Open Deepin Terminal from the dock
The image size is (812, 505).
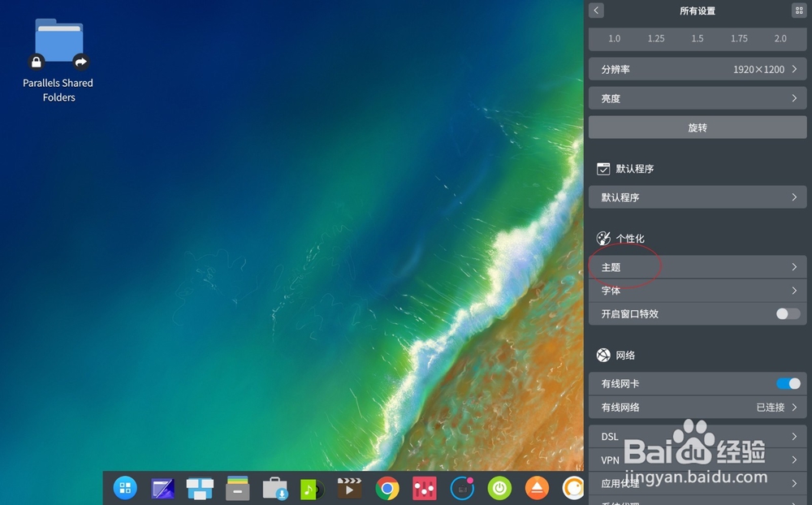pos(162,488)
